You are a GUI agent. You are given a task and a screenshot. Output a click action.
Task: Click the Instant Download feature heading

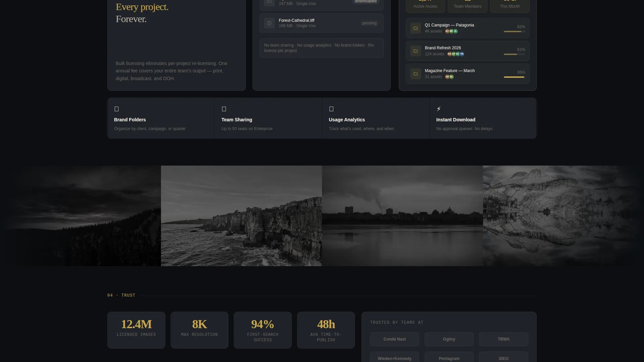coord(455,120)
